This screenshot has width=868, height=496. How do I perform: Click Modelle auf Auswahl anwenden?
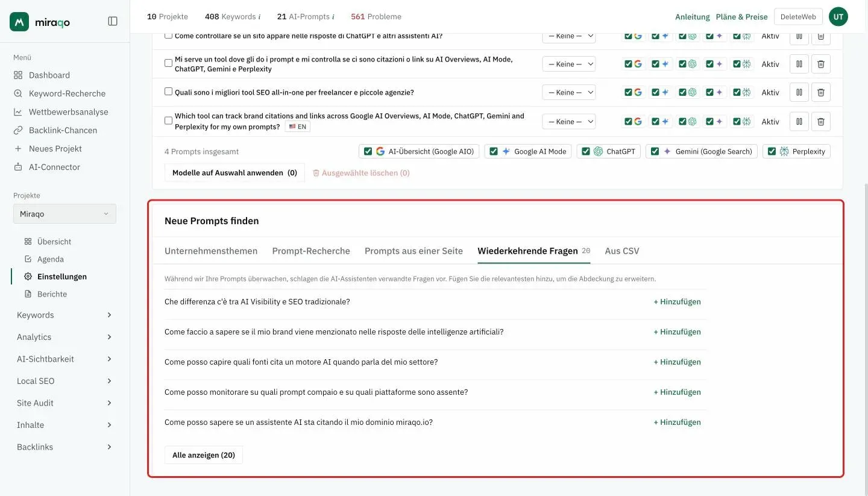pos(234,173)
